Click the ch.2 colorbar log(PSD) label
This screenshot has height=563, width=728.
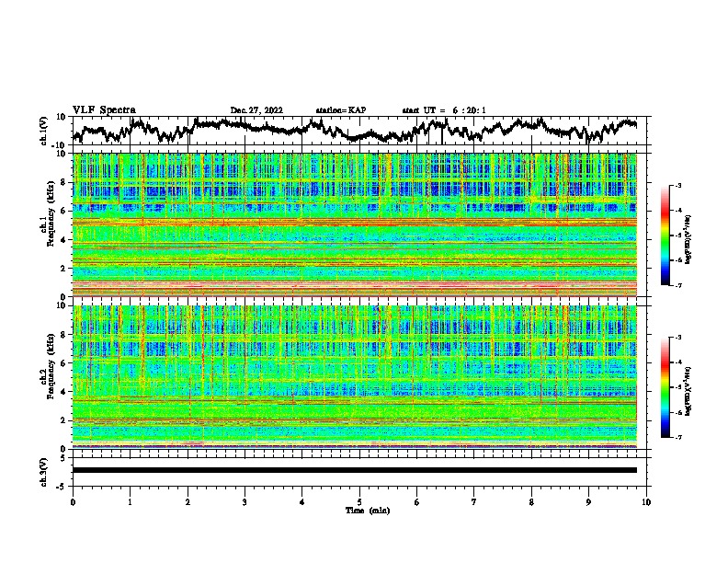point(688,392)
